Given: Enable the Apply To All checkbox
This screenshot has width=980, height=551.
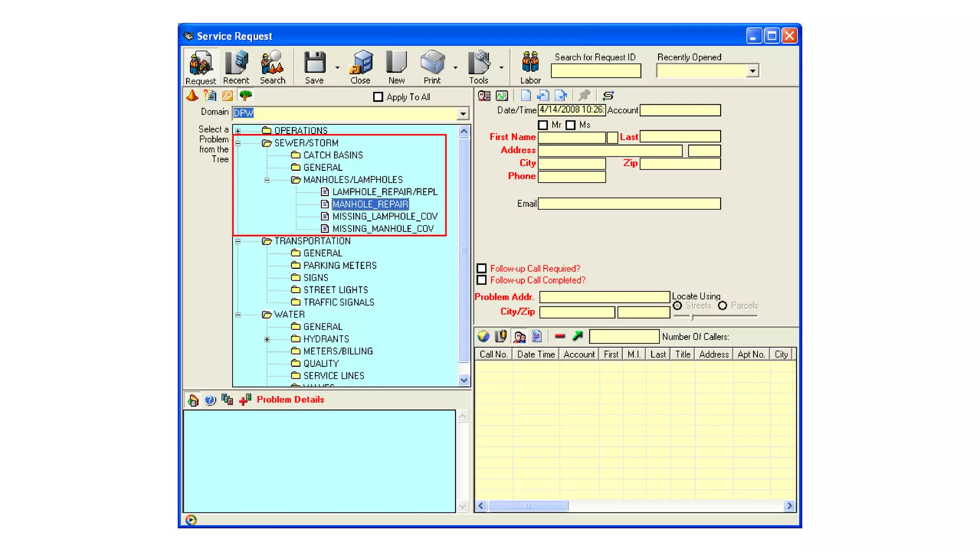Looking at the screenshot, I should 378,97.
